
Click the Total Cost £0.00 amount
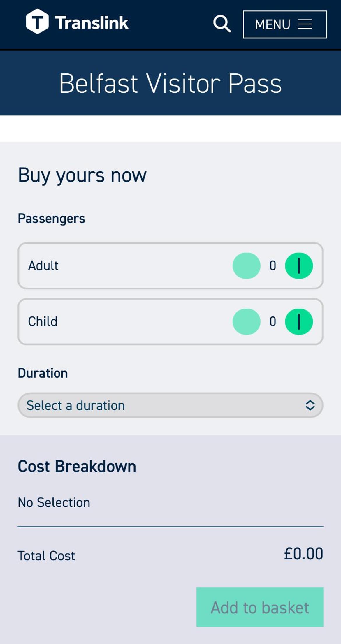(x=303, y=554)
